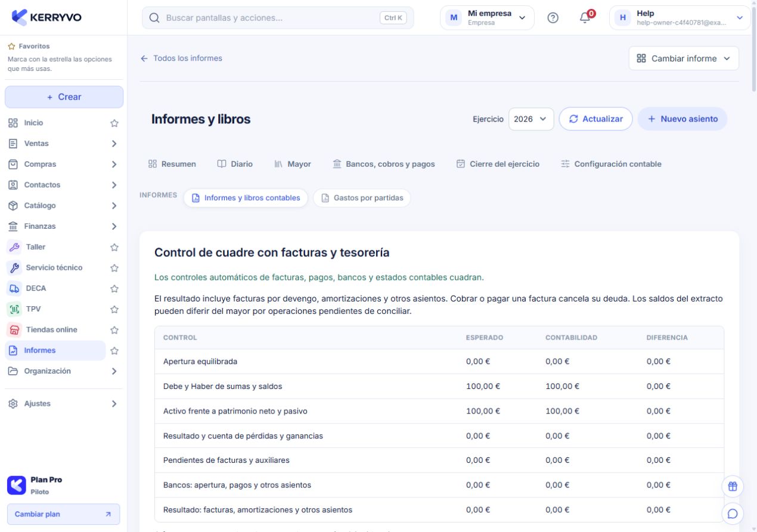Image resolution: width=757 pixels, height=532 pixels.
Task: Click the Apertura equilibrada row label
Action: [x=200, y=362]
